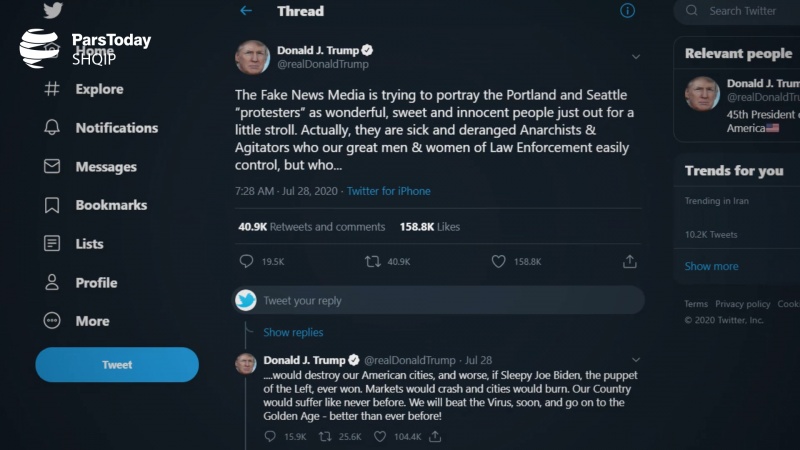Like the main tweet with 158.8K likes
Image resolution: width=800 pixels, height=450 pixels.
(499, 261)
